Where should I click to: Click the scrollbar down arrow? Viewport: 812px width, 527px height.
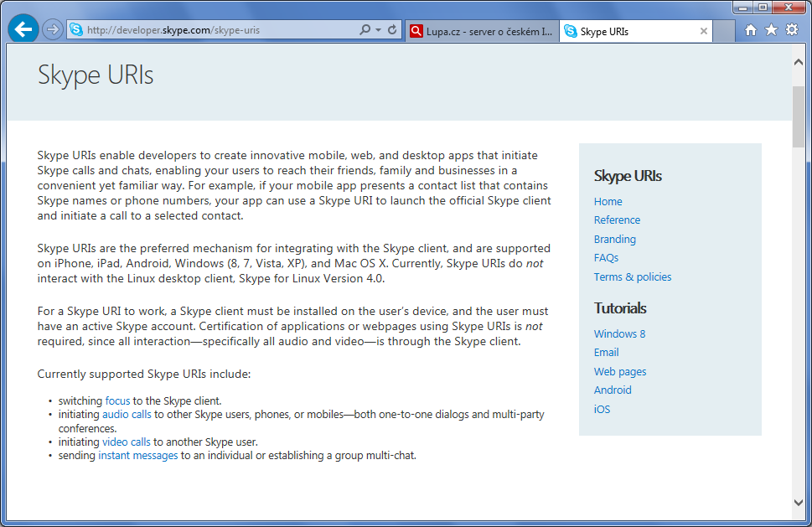click(x=799, y=501)
